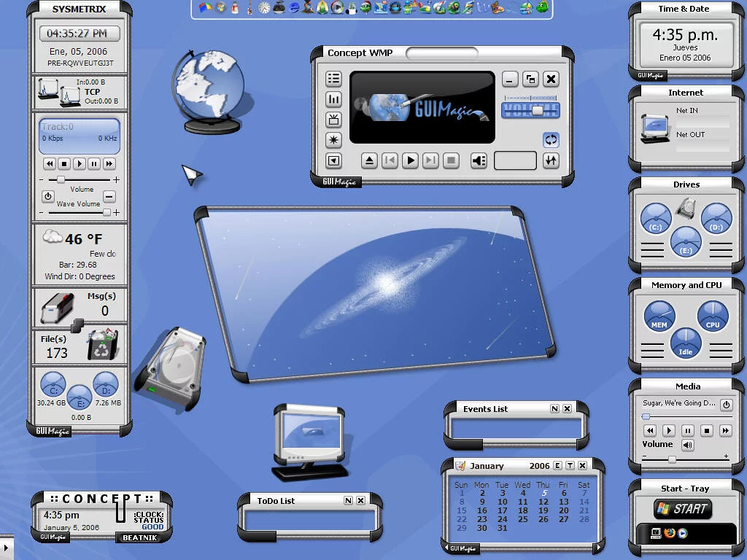Click the N button on ToDo List

click(x=348, y=500)
